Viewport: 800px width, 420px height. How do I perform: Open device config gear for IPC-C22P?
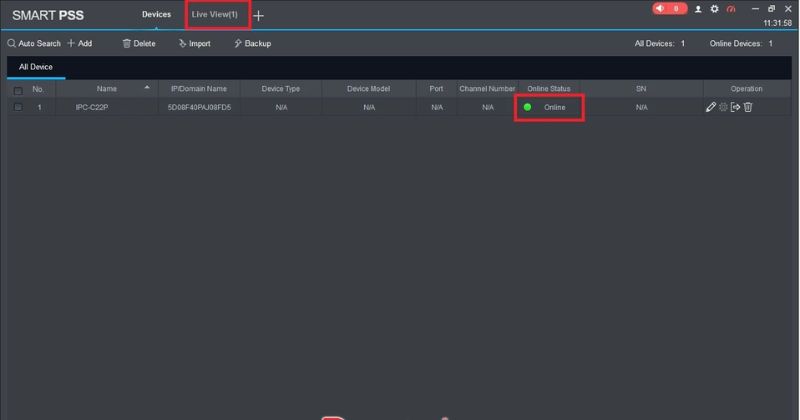tap(723, 107)
